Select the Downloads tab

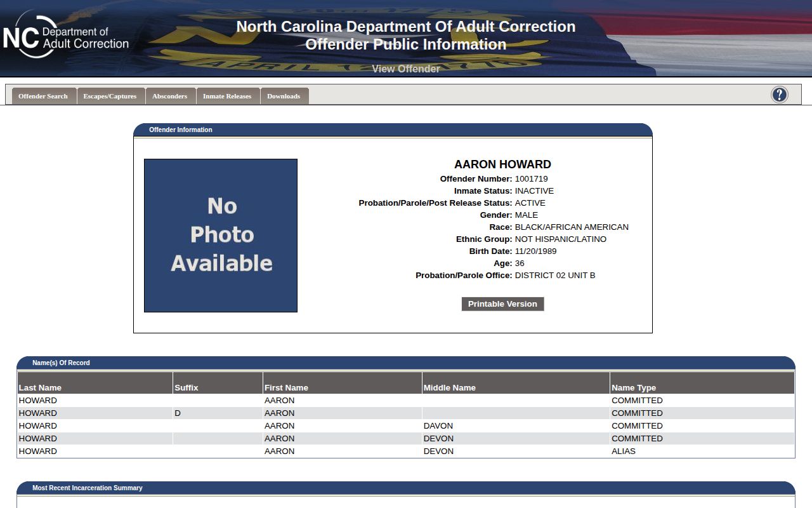click(x=284, y=96)
